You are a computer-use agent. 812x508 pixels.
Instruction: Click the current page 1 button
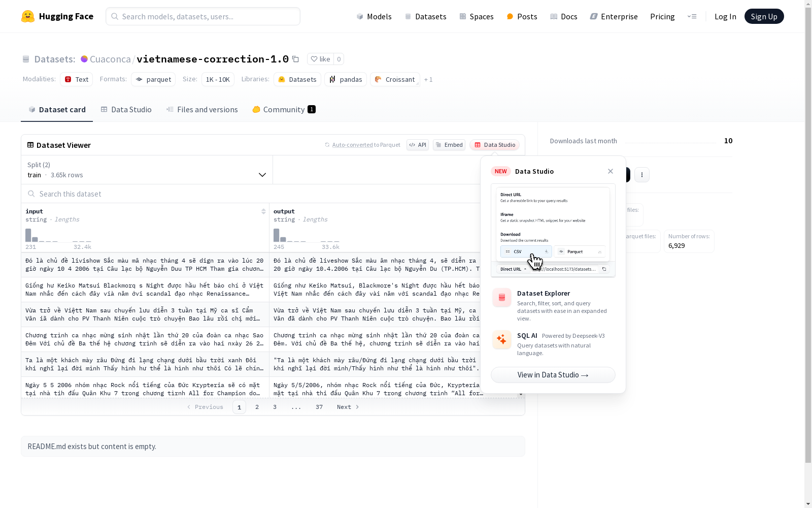(x=239, y=407)
